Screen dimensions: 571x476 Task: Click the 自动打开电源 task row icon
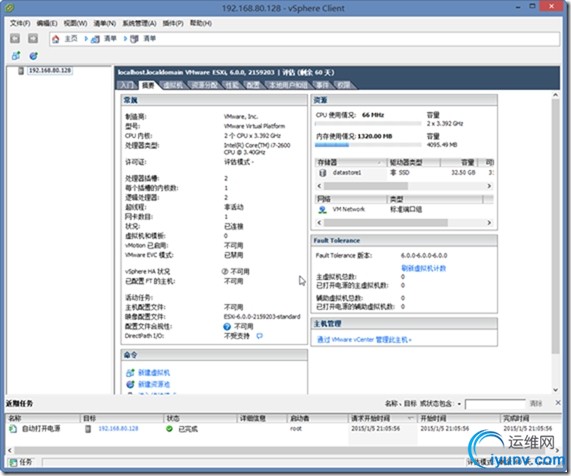coord(13,429)
